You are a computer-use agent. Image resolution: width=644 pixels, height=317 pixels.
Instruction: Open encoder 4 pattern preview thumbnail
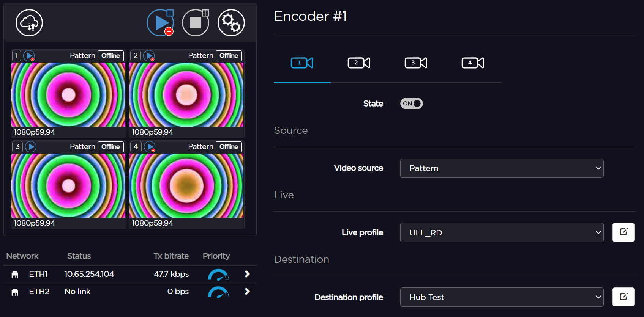[186, 185]
